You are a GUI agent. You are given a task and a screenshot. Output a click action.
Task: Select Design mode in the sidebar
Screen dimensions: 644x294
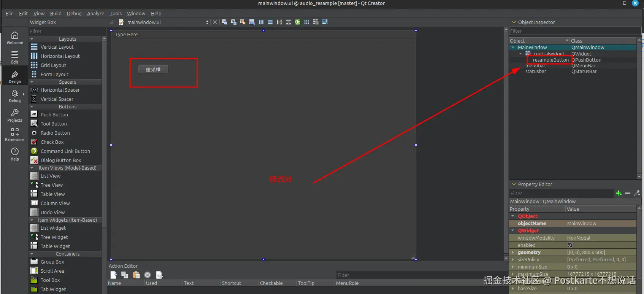pos(14,77)
